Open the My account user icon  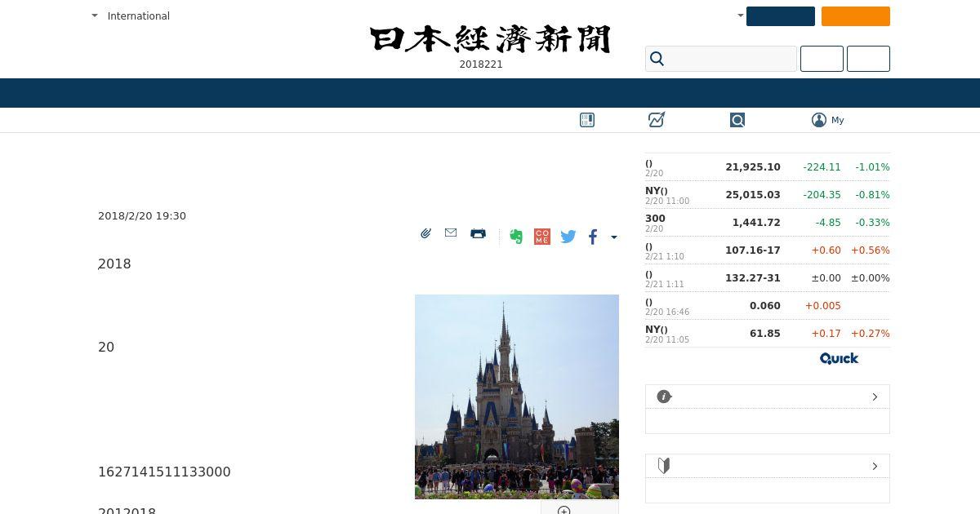tap(819, 120)
